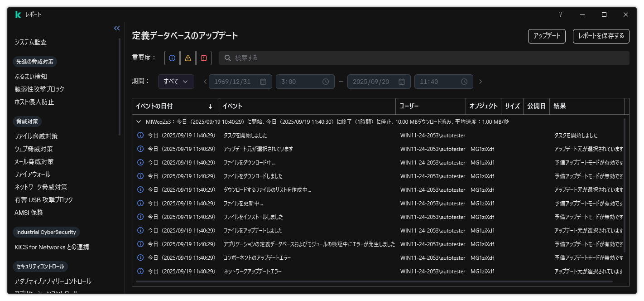This screenshot has height=301, width=644.
Task: Open the help question mark icon
Action: (560, 15)
